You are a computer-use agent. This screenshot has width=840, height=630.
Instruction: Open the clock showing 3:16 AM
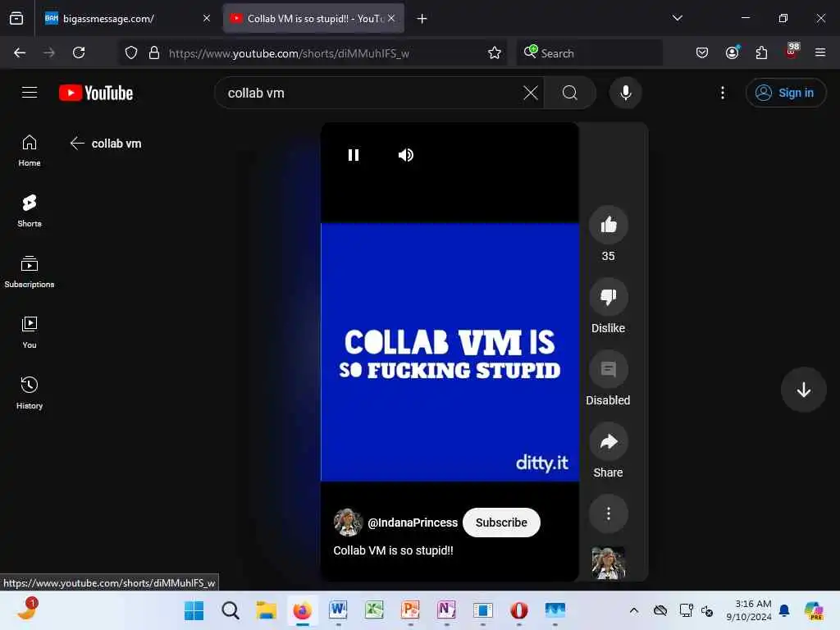click(x=748, y=610)
